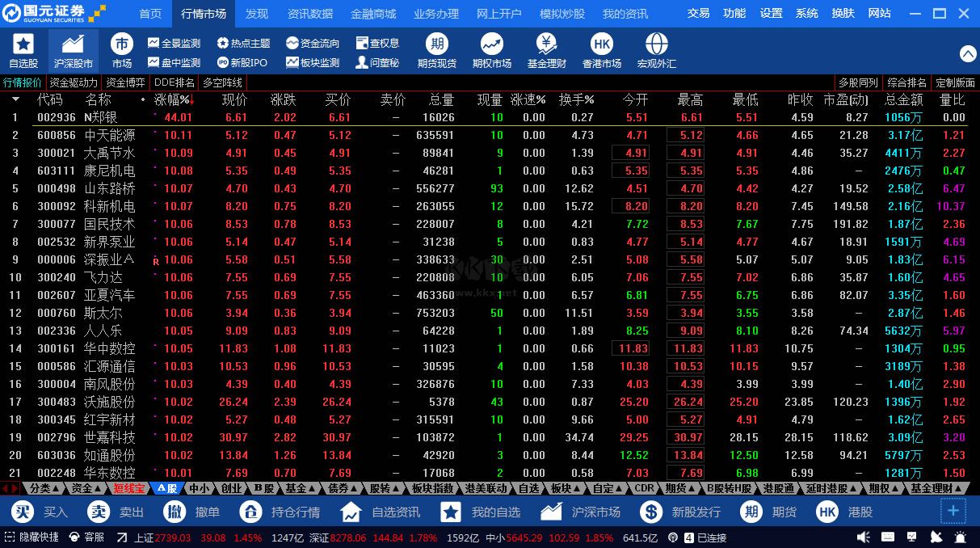Image resolution: width=980 pixels, height=548 pixels.
Task: Sort by the 涨幅% column header
Action: click(x=174, y=99)
